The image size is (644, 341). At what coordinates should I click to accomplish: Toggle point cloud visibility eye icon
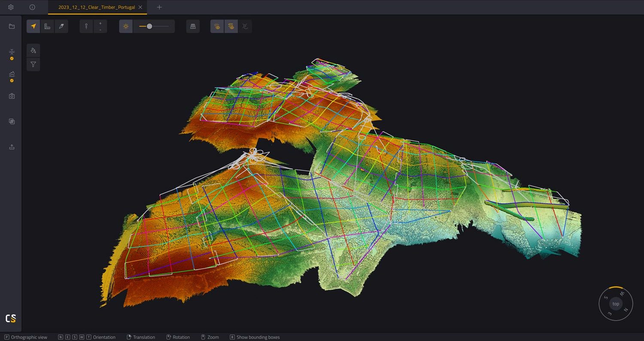click(x=217, y=26)
